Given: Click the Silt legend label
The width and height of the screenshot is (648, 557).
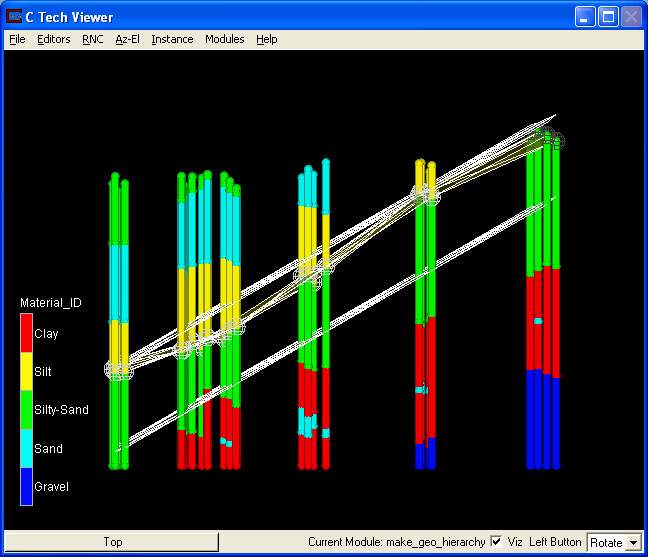Looking at the screenshot, I should tap(43, 371).
